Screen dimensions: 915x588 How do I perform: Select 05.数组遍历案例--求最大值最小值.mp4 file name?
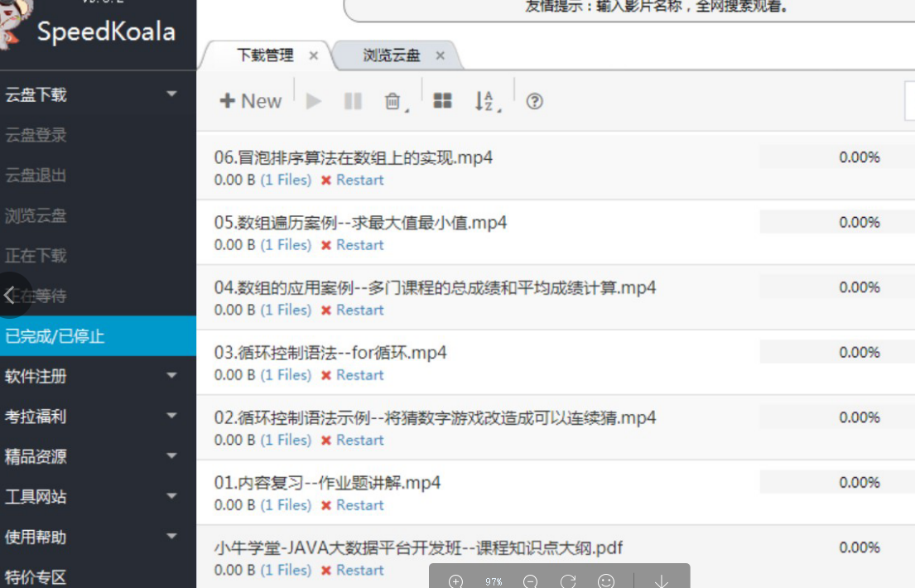[x=360, y=223]
